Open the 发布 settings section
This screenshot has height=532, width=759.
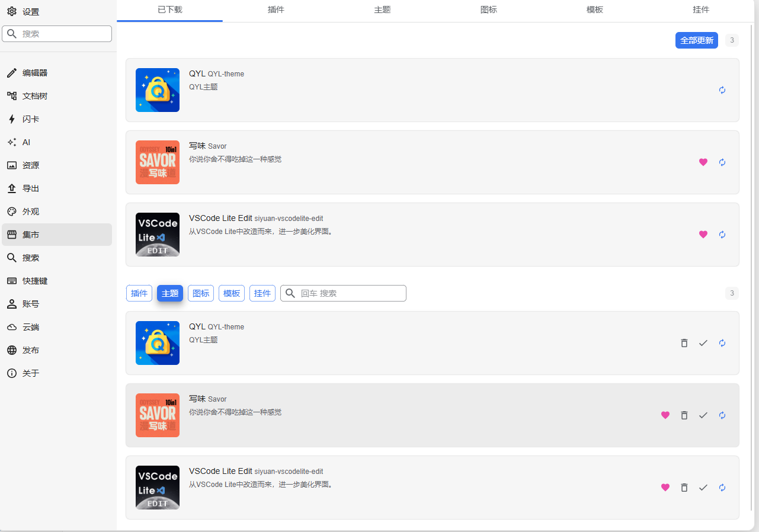(57, 350)
